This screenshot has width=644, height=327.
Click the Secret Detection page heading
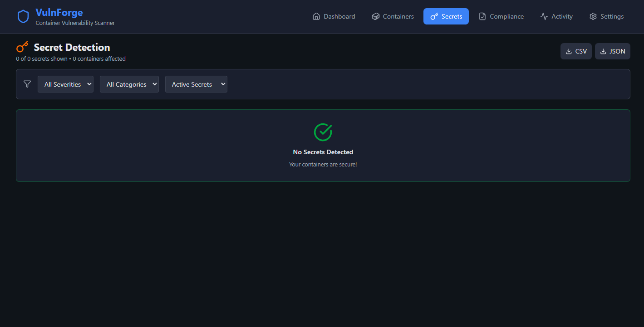(x=72, y=47)
